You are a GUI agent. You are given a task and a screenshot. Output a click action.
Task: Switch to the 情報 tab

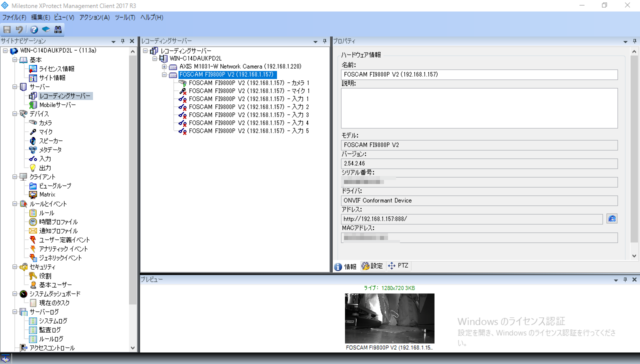tap(345, 266)
